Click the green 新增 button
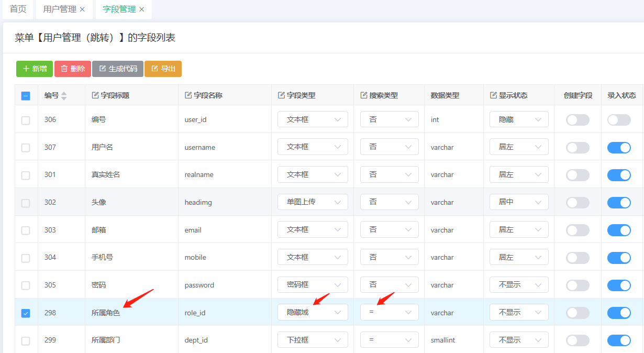 tap(35, 69)
